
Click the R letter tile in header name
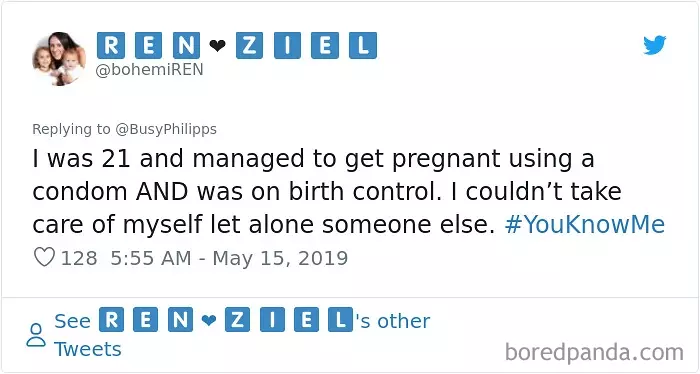click(111, 46)
